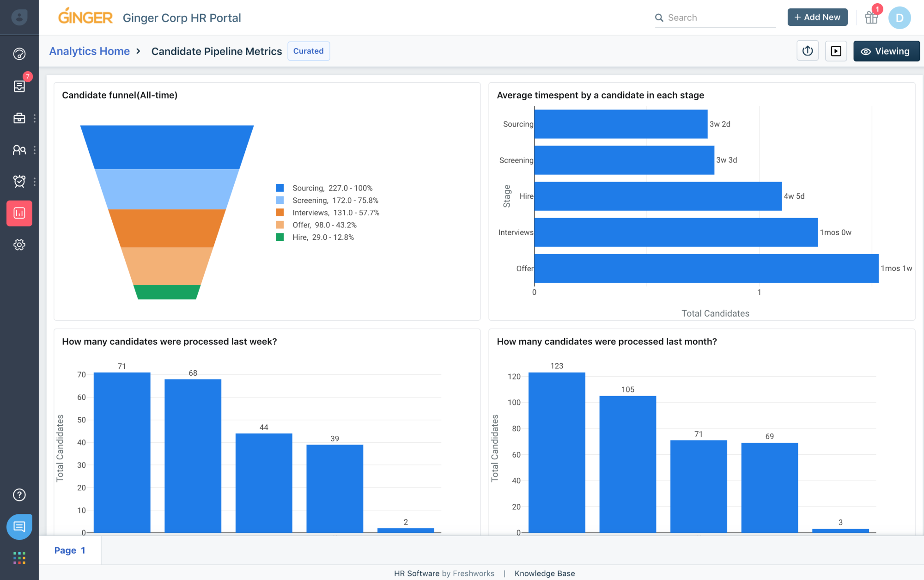Click the last-month bar with value 105
Image resolution: width=924 pixels, height=580 pixels.
click(627, 464)
